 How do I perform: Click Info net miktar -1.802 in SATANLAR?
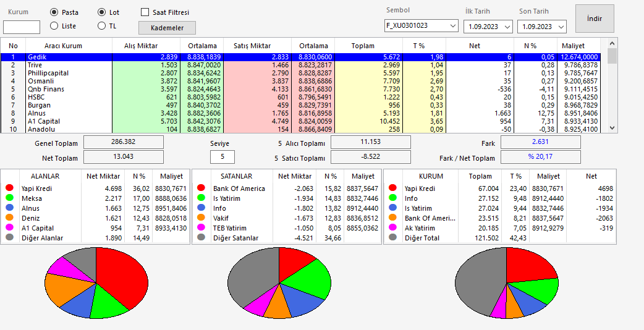point(303,208)
